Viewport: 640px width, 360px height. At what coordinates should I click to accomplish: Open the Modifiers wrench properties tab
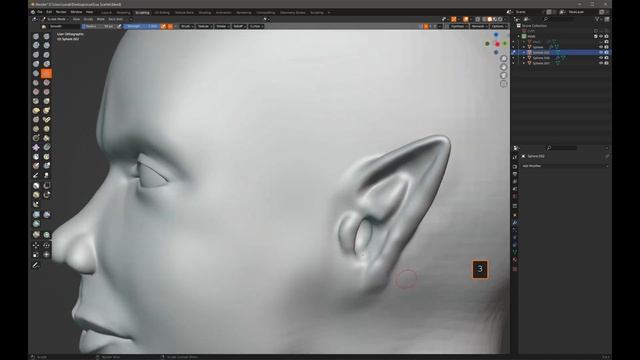[515, 222]
